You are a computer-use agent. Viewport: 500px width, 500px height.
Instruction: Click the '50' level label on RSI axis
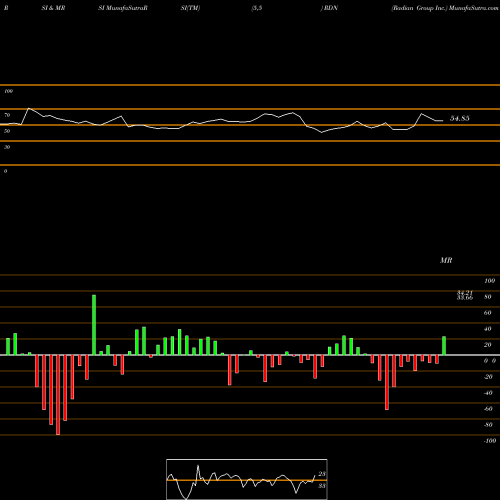(7, 131)
